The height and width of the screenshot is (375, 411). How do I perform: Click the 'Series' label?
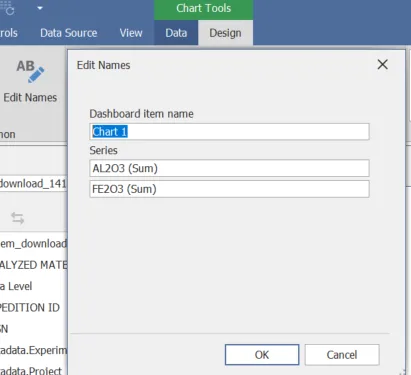click(x=103, y=150)
